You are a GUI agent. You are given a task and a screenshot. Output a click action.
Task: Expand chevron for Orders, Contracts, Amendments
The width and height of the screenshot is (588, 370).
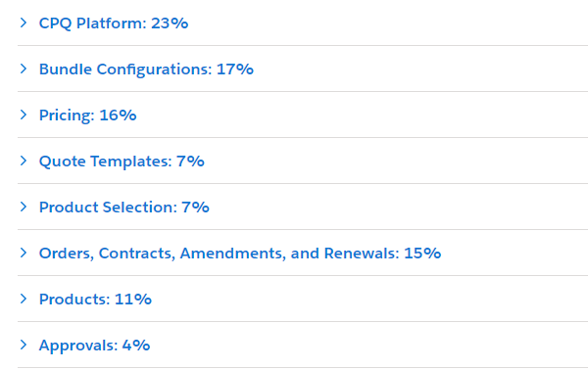pos(24,253)
